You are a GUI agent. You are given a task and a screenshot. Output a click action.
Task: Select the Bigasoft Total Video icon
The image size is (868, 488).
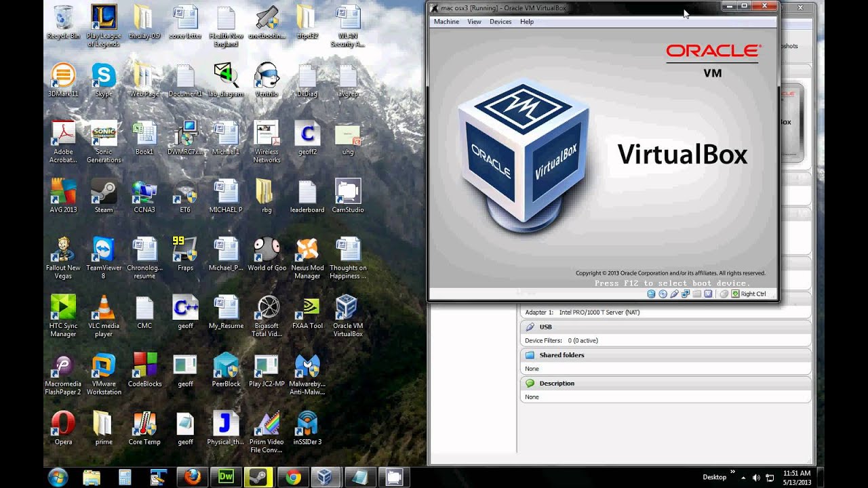coord(267,316)
